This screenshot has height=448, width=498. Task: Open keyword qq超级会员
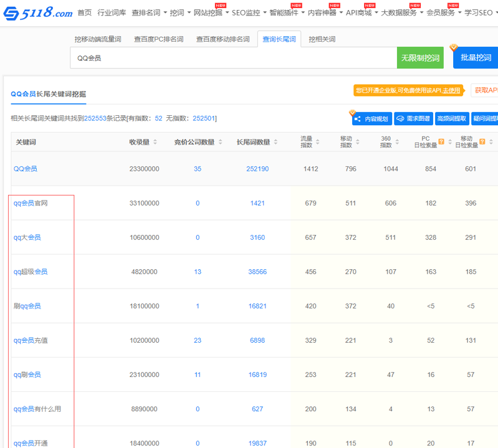[31, 272]
